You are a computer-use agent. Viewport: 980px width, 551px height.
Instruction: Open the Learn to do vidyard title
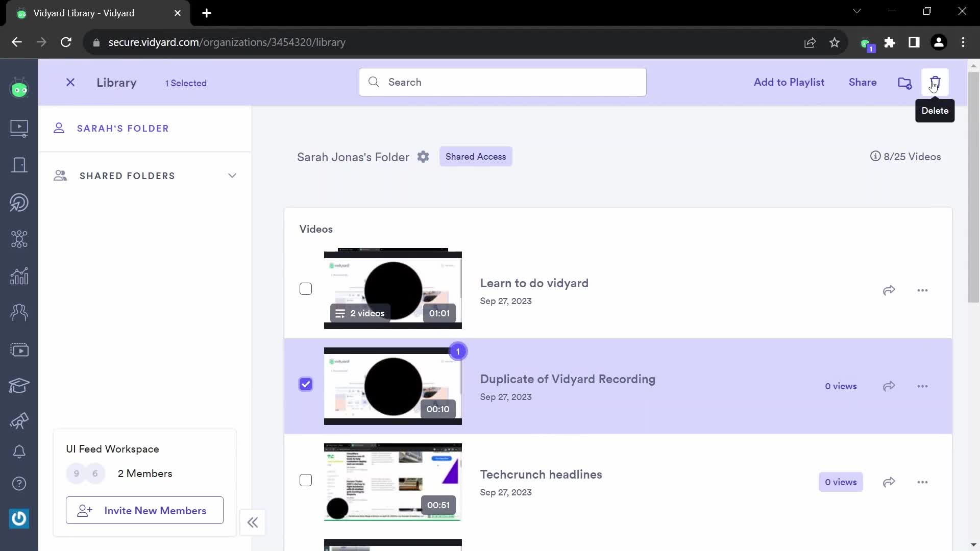[534, 283]
